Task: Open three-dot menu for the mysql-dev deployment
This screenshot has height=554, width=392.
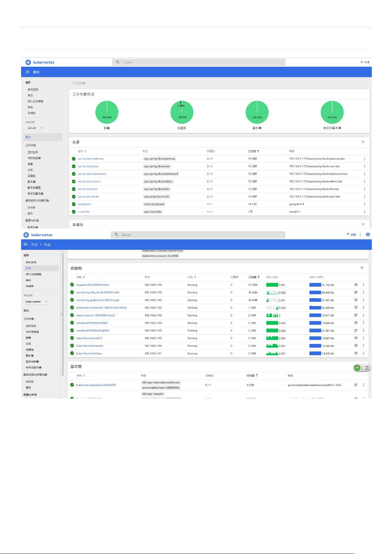Action: pyautogui.click(x=364, y=212)
